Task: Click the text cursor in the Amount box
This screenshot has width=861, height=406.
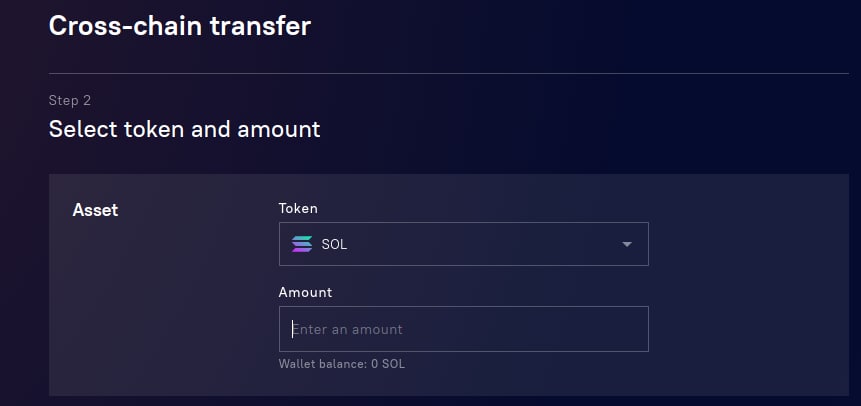Action: coord(292,329)
